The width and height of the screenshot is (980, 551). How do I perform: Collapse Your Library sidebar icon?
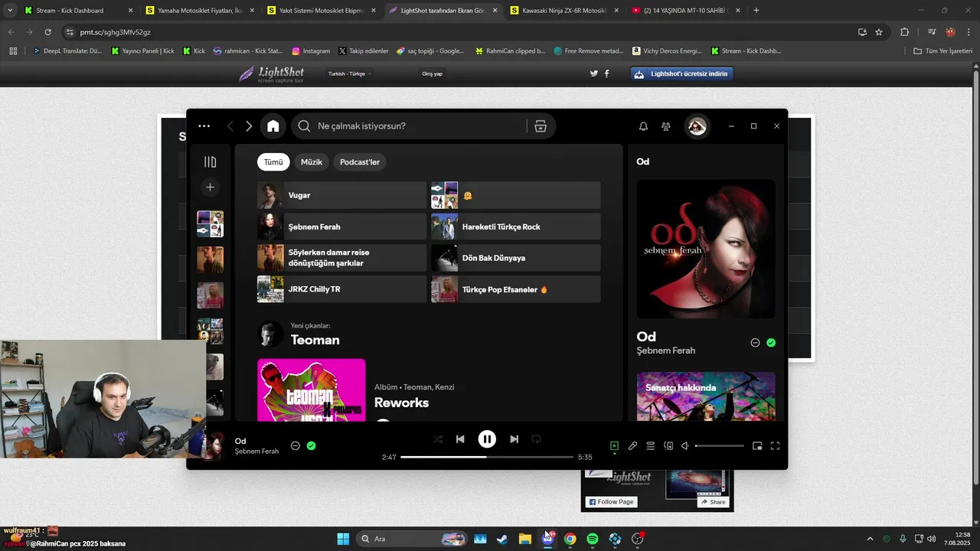click(x=210, y=161)
